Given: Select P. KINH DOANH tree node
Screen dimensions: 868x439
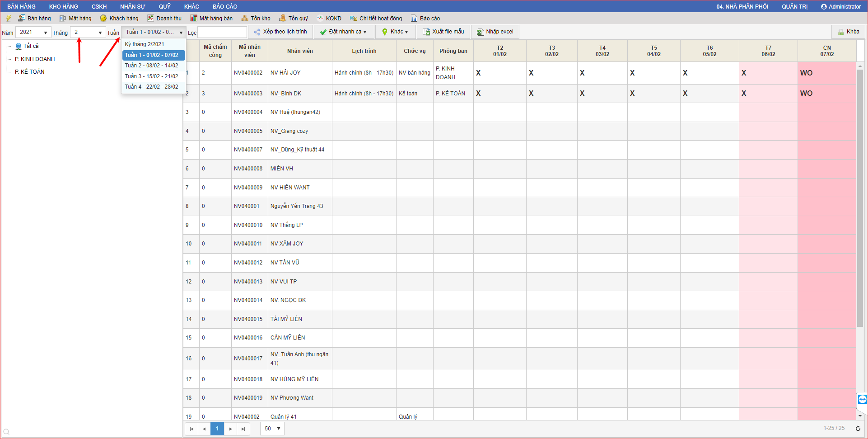Looking at the screenshot, I should [x=35, y=59].
